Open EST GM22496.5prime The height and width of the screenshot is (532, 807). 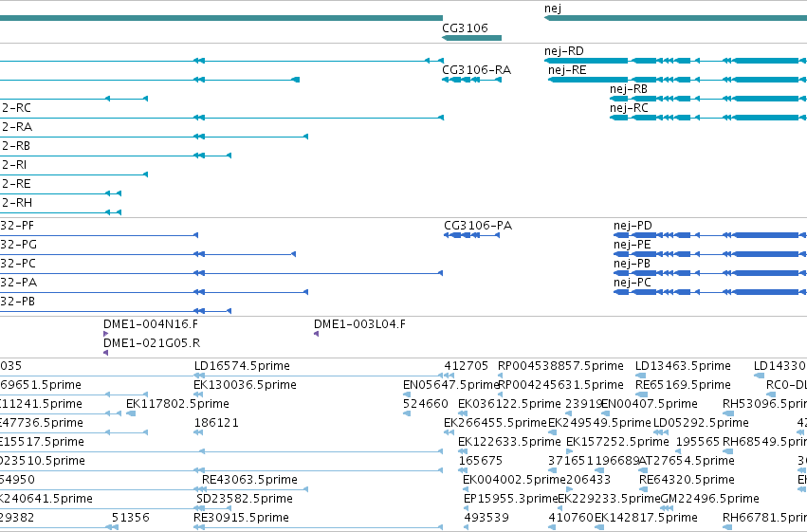(x=709, y=499)
